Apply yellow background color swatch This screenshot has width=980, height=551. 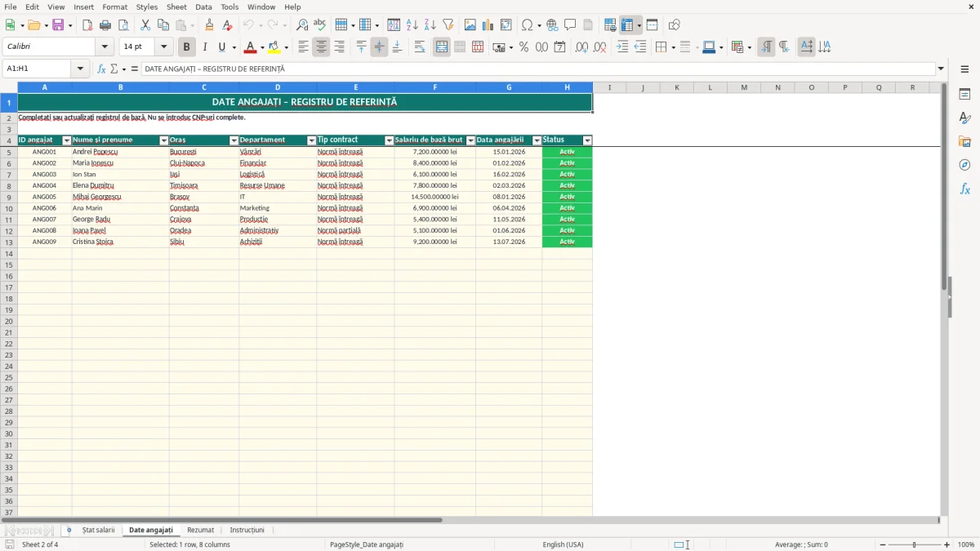pos(274,47)
